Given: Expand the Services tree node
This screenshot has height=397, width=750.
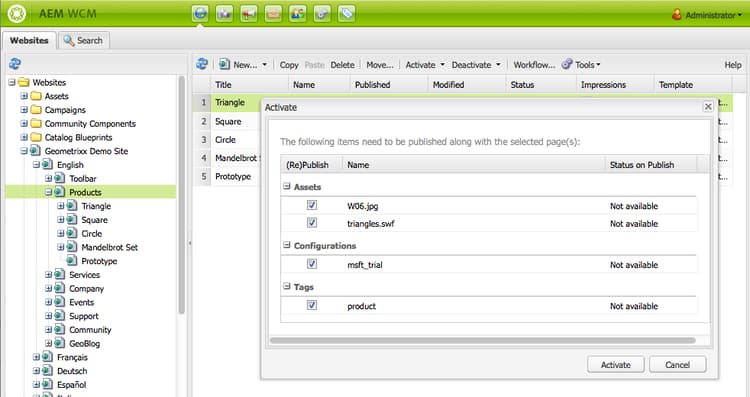Looking at the screenshot, I should [x=48, y=275].
